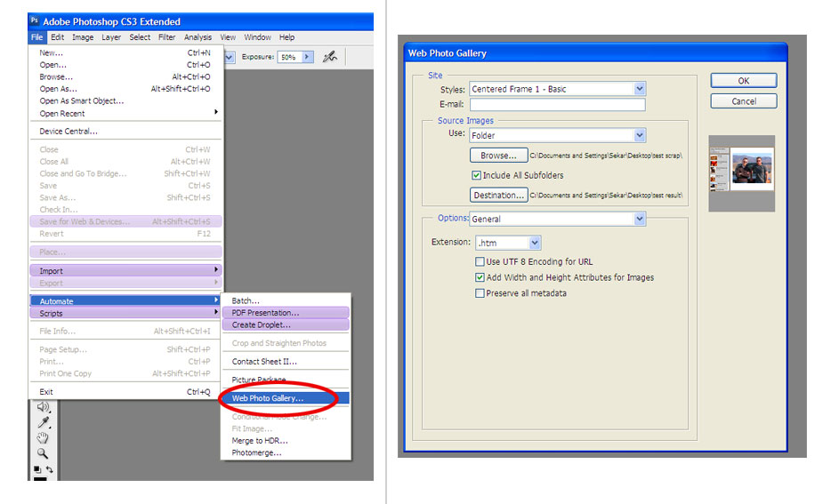The height and width of the screenshot is (504, 839).
Task: Open the Analysis menu
Action: tap(198, 37)
